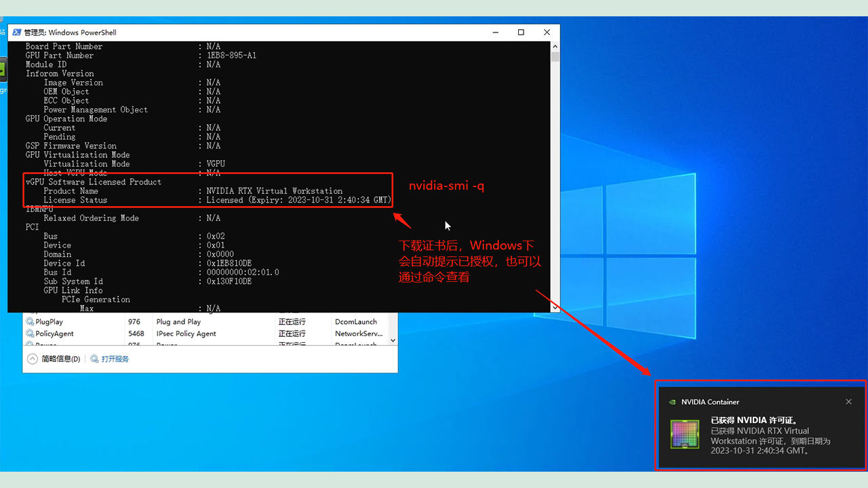Click the 'Relaxed Ordering Mode' line
The image size is (868, 488).
(132, 218)
